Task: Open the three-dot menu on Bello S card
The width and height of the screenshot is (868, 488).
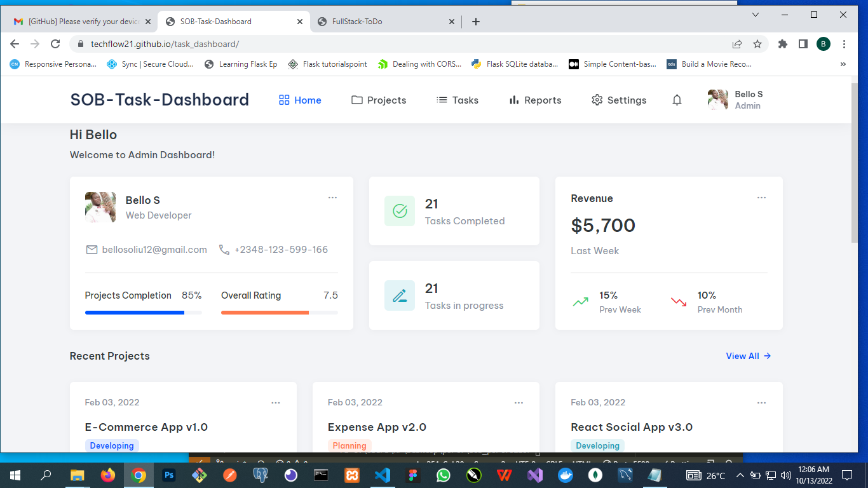Action: 332,198
